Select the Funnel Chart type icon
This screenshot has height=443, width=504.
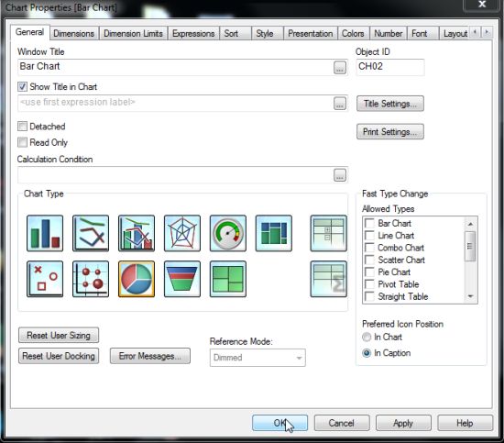182,279
